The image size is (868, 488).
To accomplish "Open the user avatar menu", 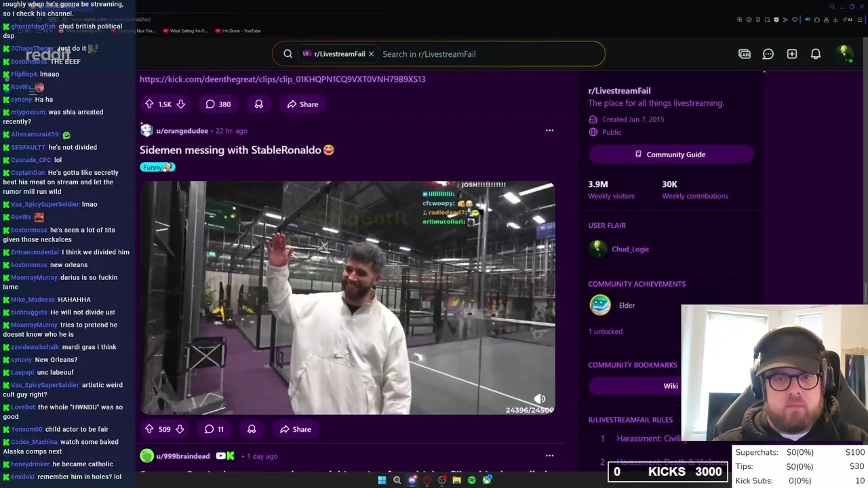I will pos(844,54).
